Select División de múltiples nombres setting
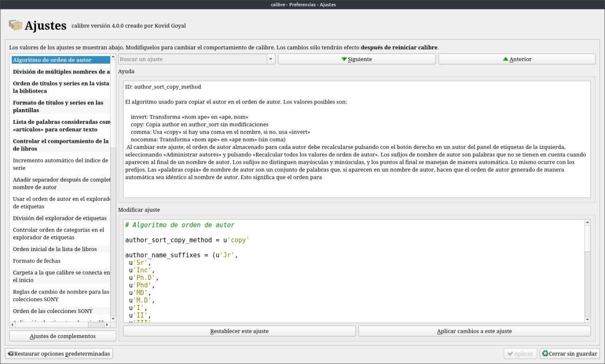The height and width of the screenshot is (364, 605). (60, 72)
